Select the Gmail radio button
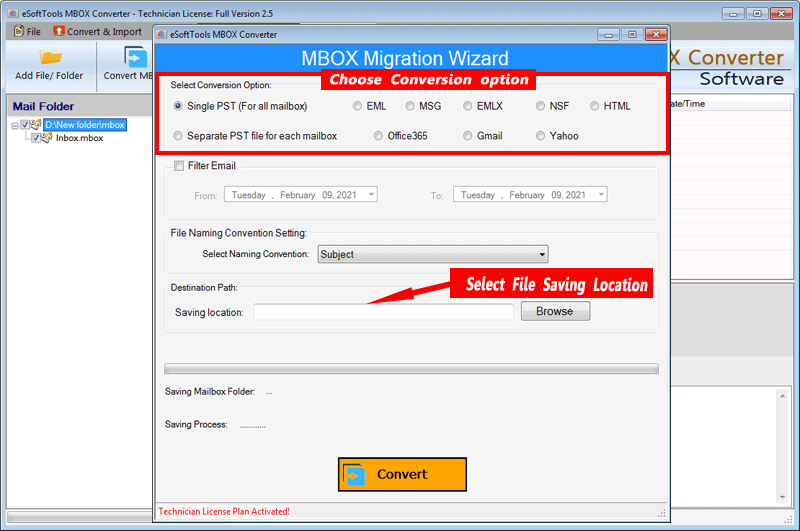This screenshot has height=531, width=800. coord(467,136)
